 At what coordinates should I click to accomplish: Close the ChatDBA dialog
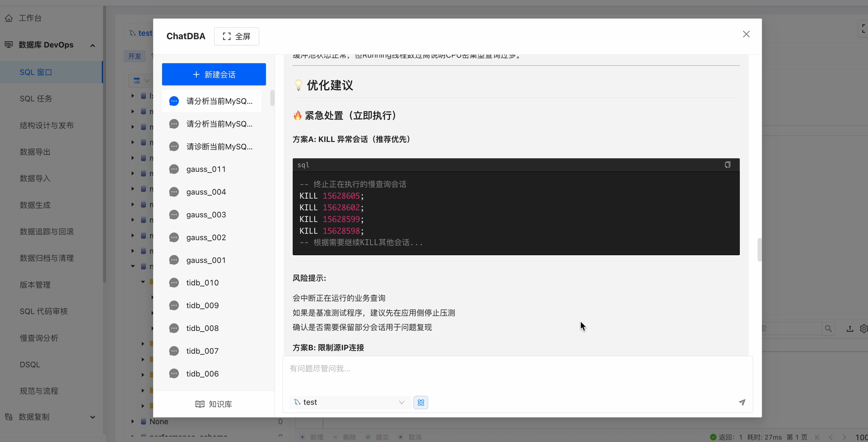coord(746,34)
